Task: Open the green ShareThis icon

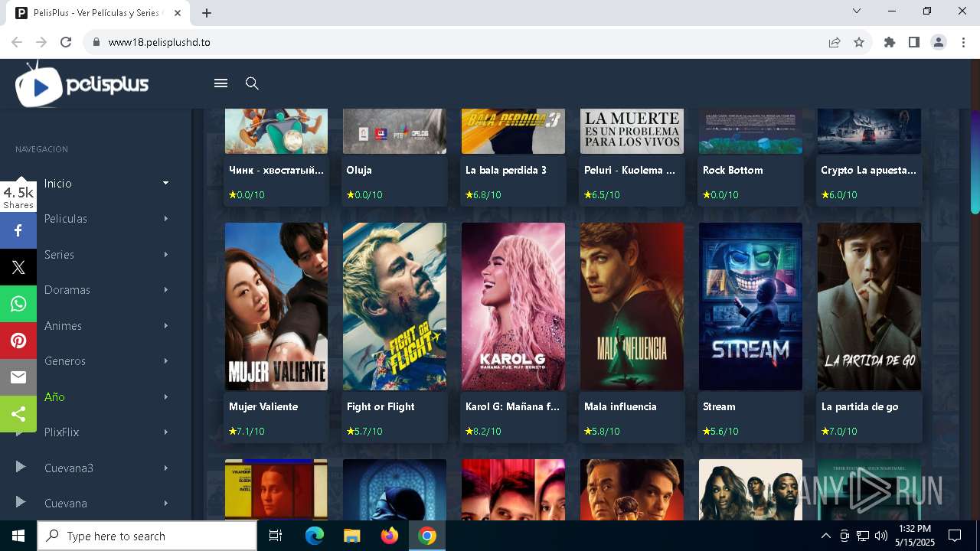Action: (x=18, y=414)
